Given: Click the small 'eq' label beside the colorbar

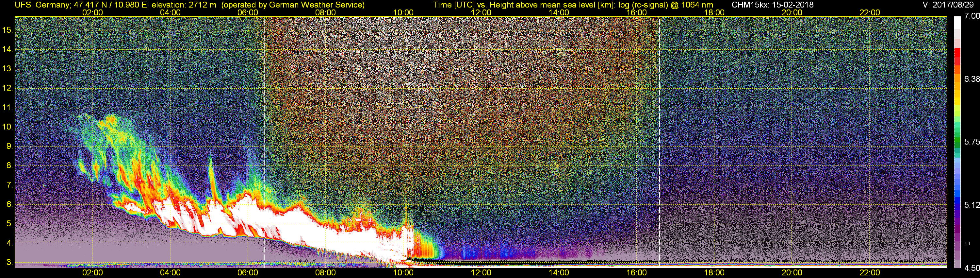Looking at the screenshot, I should (x=968, y=243).
